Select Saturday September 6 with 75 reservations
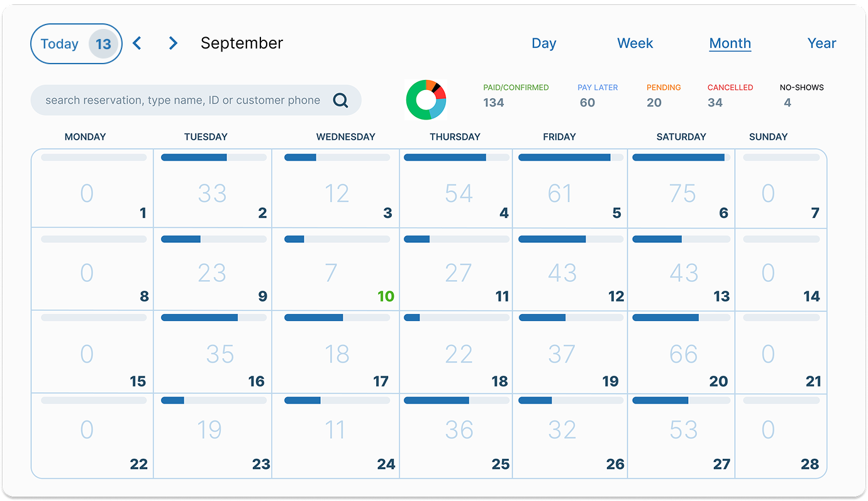The width and height of the screenshot is (868, 501). pos(681,189)
